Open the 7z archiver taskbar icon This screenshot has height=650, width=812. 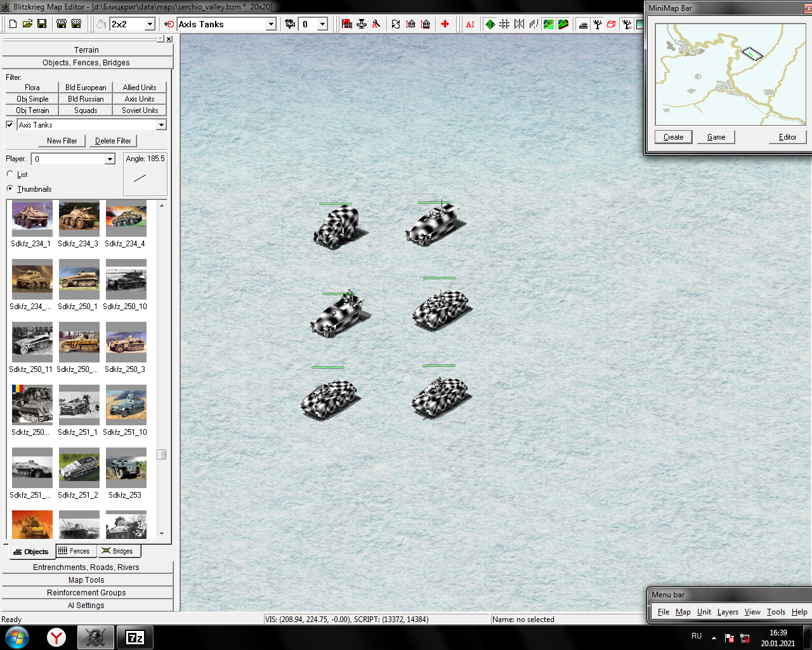click(134, 637)
